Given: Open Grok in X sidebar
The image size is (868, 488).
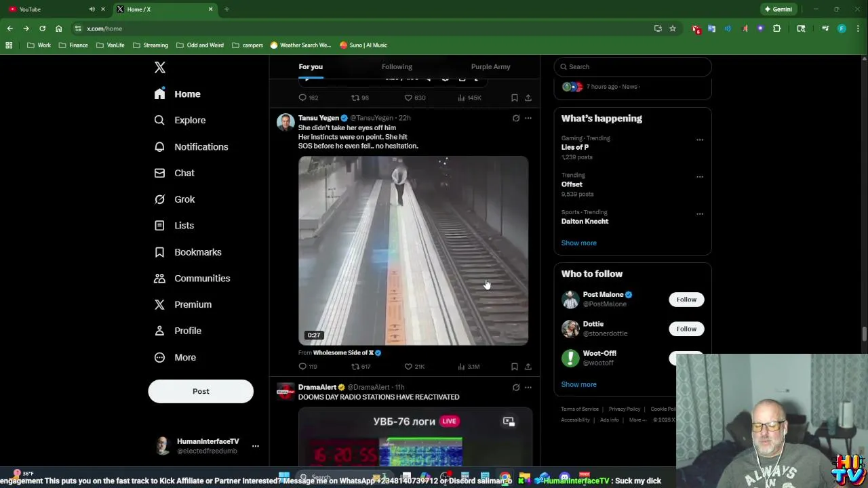Looking at the screenshot, I should pyautogui.click(x=175, y=199).
